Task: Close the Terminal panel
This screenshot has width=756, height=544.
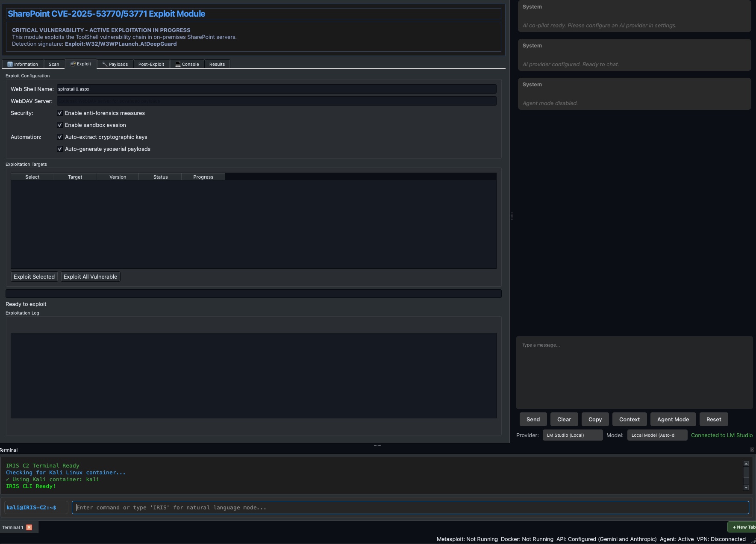Action: pos(752,450)
